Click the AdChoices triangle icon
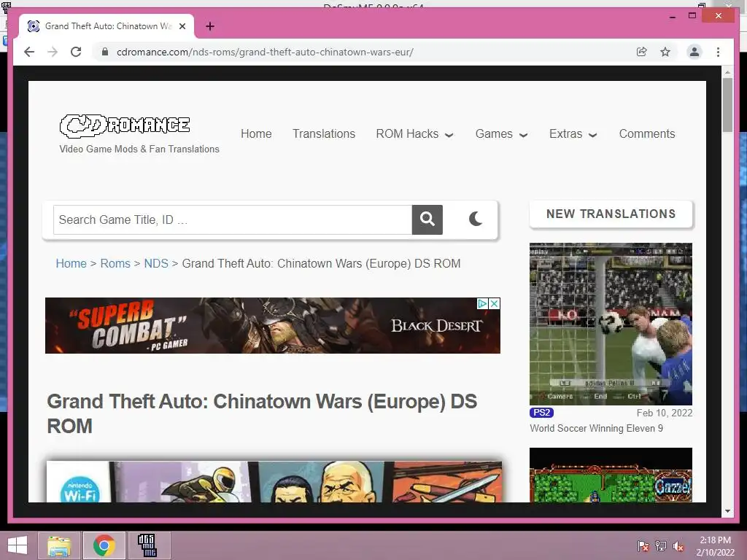747x560 pixels. point(483,304)
